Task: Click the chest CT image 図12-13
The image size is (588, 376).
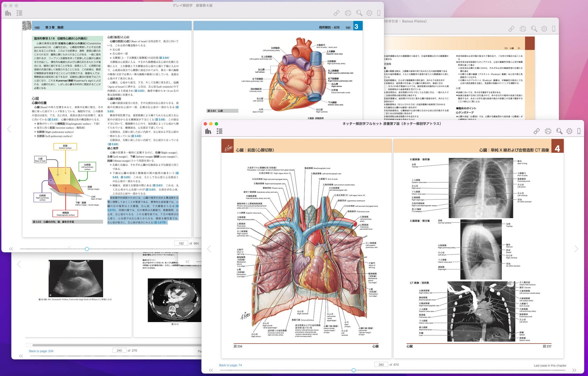Action: pos(175,300)
